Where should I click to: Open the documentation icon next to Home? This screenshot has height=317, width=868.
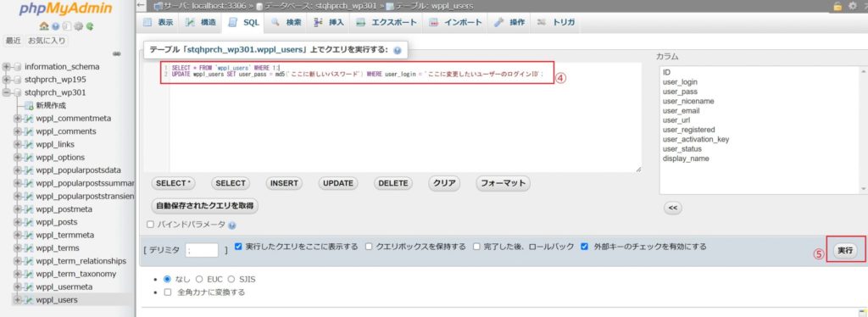click(x=55, y=26)
